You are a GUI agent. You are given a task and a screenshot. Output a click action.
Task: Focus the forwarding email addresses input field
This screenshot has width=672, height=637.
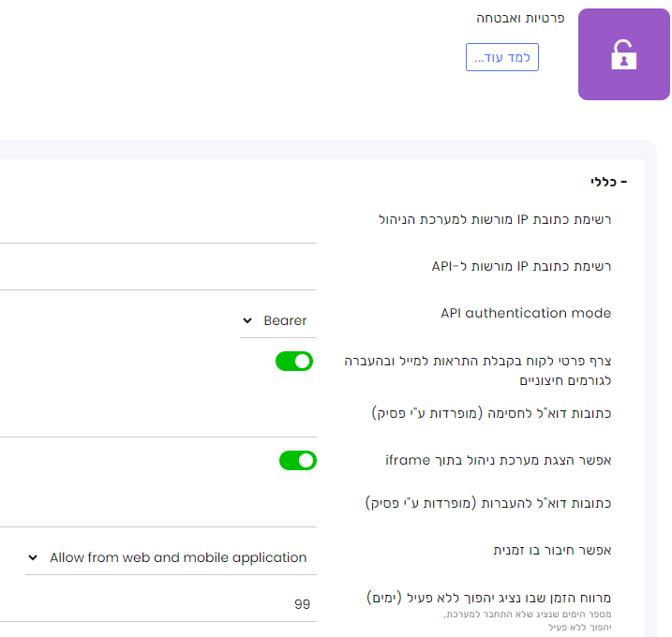[x=158, y=511]
